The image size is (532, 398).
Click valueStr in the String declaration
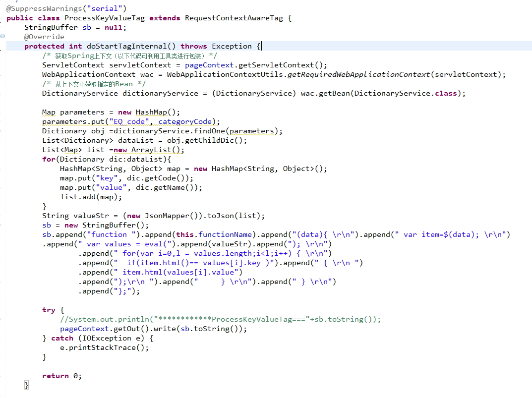(x=91, y=216)
